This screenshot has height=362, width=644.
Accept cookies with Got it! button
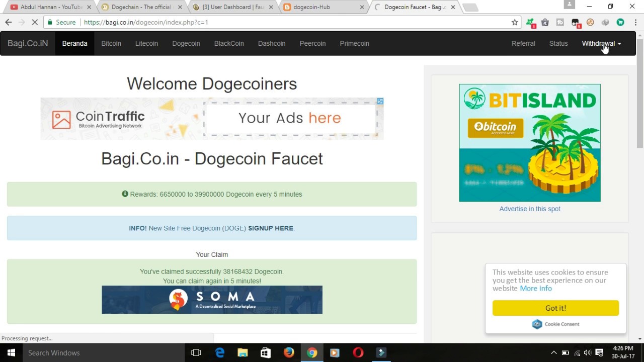pos(555,308)
